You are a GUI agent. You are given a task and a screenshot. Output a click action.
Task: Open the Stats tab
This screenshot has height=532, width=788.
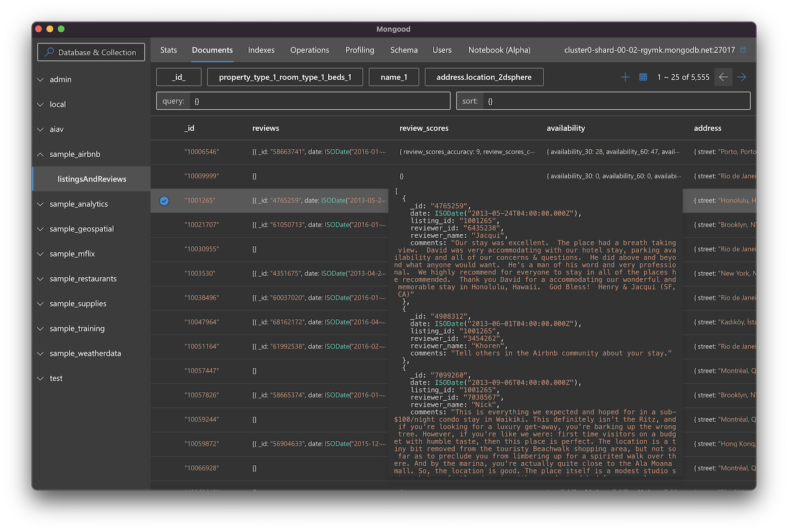click(169, 50)
